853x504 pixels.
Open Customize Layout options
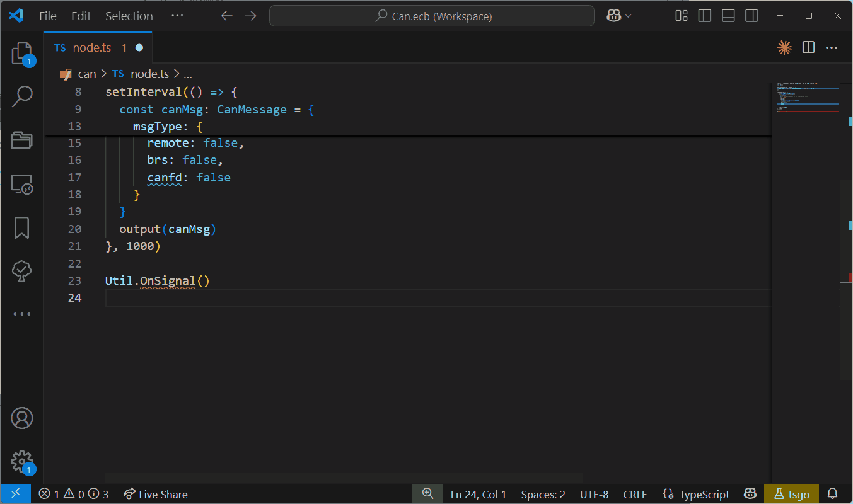[x=682, y=16]
